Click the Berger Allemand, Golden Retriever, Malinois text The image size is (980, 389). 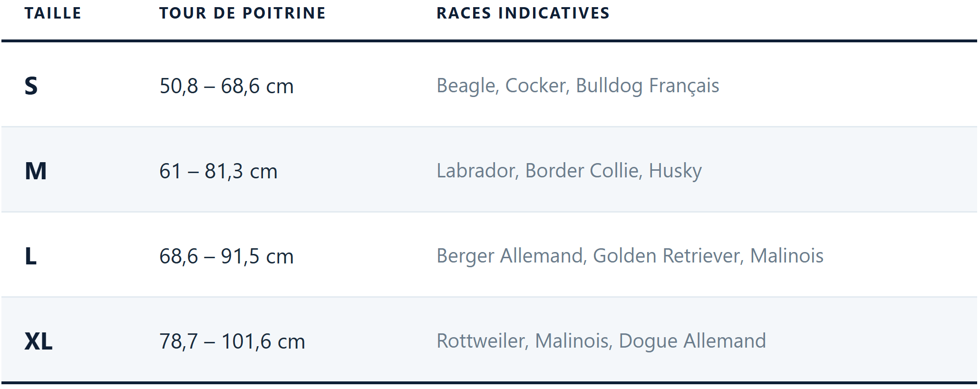630,256
